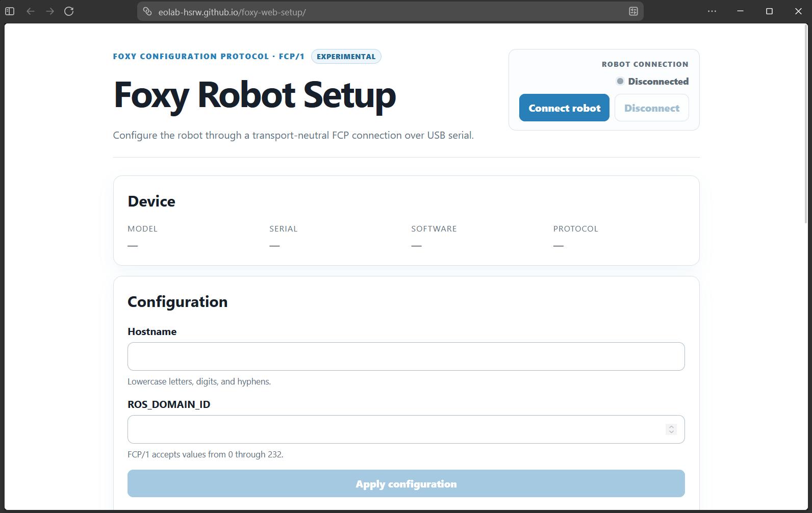Go back with the browser back arrow

[x=31, y=11]
